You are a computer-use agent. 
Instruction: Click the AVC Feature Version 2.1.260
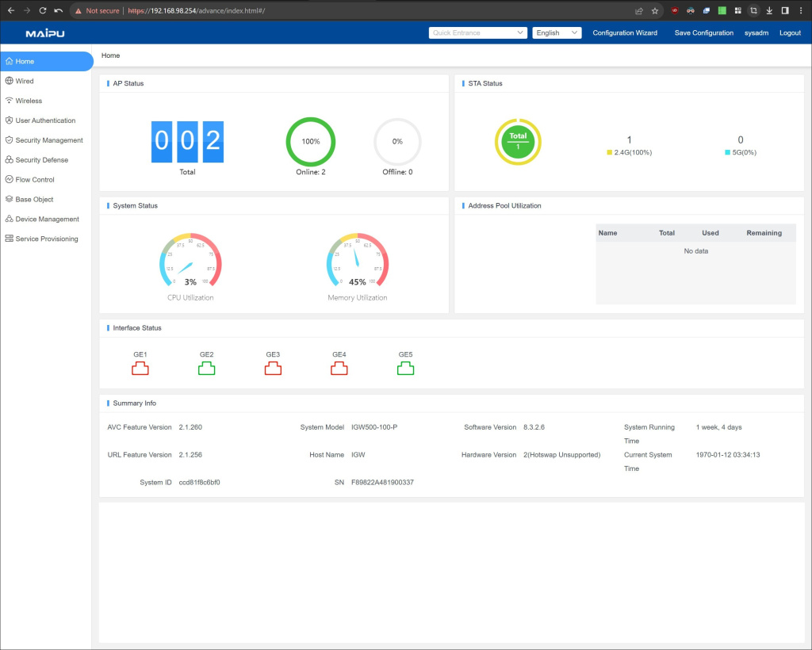pyautogui.click(x=190, y=427)
